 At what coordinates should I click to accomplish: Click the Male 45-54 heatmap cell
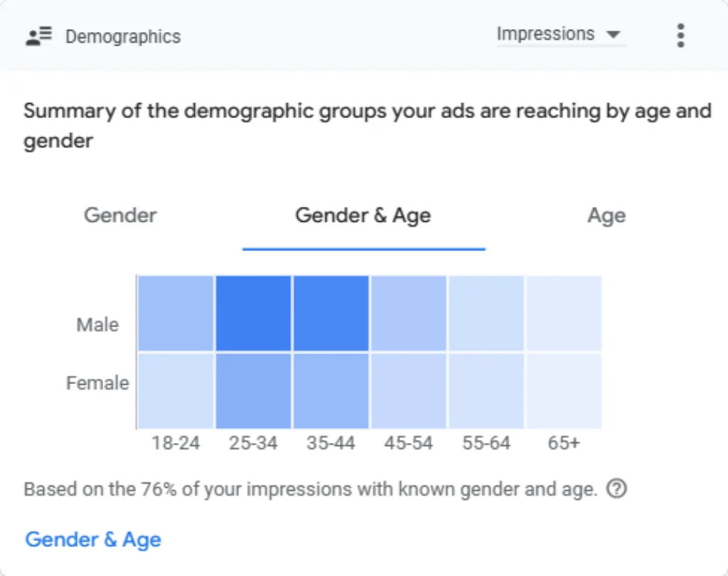[409, 313]
